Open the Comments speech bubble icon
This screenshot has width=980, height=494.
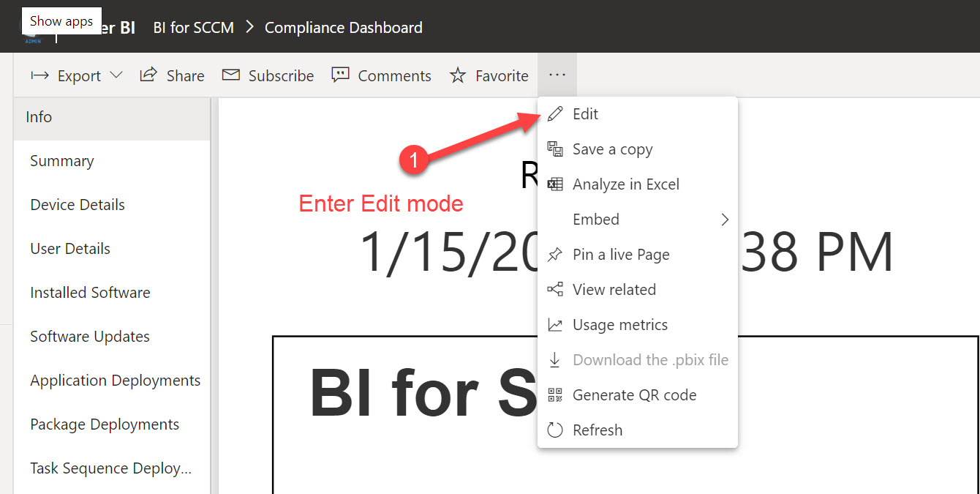click(339, 75)
